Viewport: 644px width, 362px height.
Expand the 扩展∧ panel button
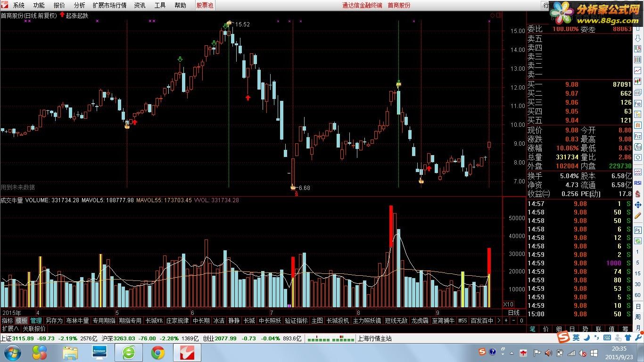10,329
